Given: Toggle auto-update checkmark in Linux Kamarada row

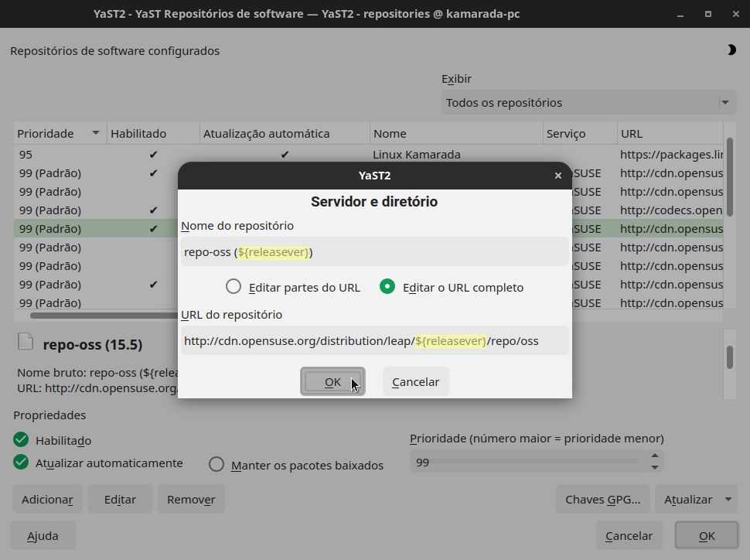Looking at the screenshot, I should pyautogui.click(x=285, y=155).
